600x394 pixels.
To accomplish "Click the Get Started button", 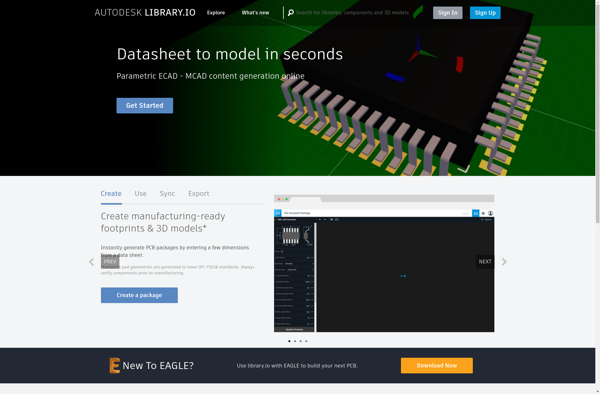I will tap(145, 106).
